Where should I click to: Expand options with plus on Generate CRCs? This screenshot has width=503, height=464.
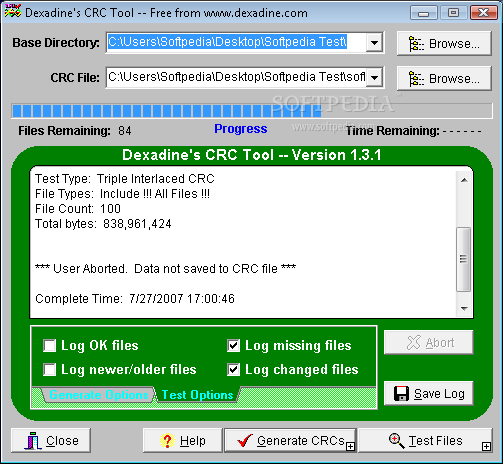point(350,446)
